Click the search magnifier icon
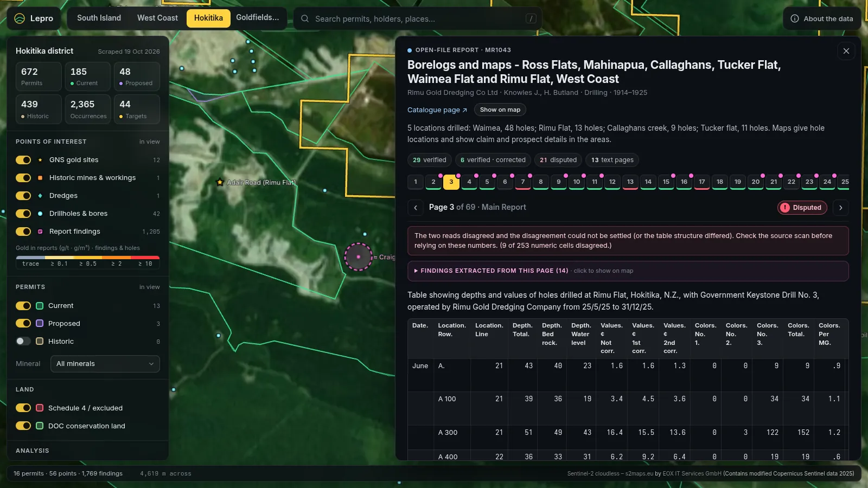Viewport: 868px width, 488px height. pos(305,18)
